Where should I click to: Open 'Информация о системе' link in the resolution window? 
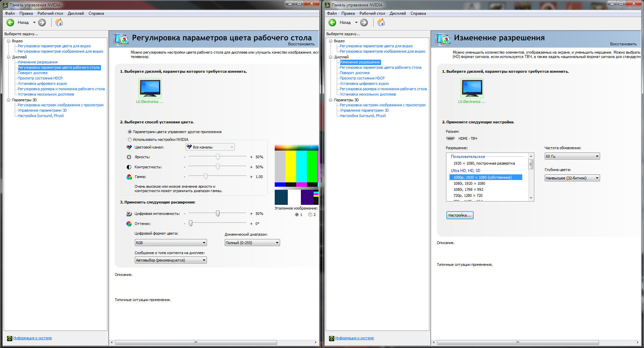point(355,338)
